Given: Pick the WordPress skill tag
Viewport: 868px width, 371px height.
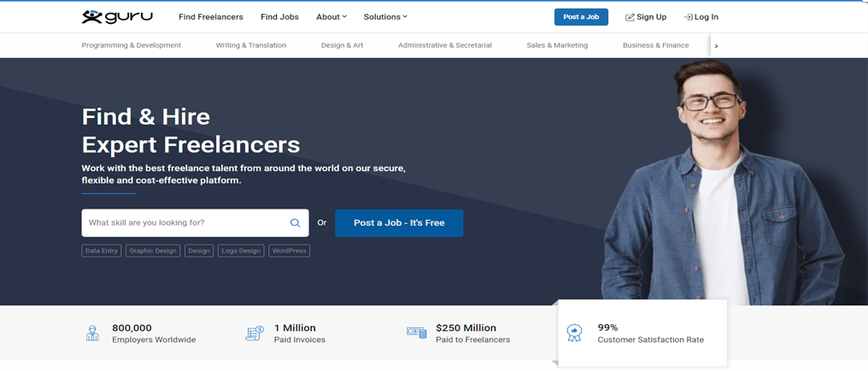Looking at the screenshot, I should pyautogui.click(x=289, y=251).
